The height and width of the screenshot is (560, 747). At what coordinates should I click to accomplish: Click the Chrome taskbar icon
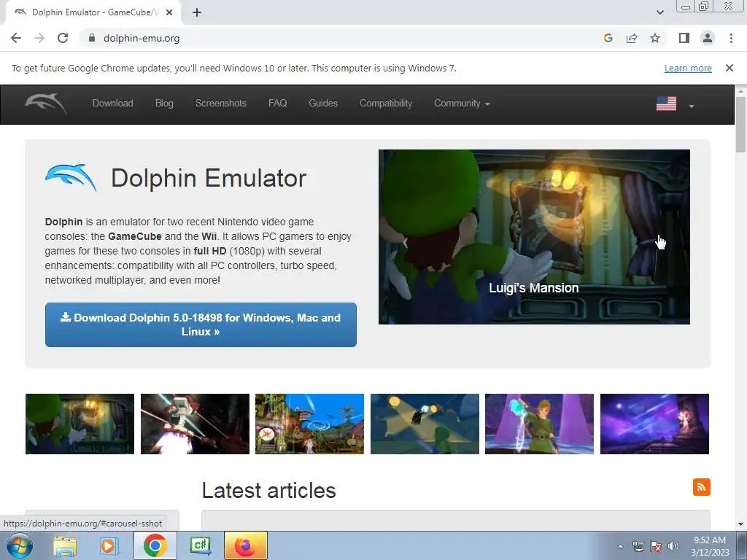tap(155, 545)
